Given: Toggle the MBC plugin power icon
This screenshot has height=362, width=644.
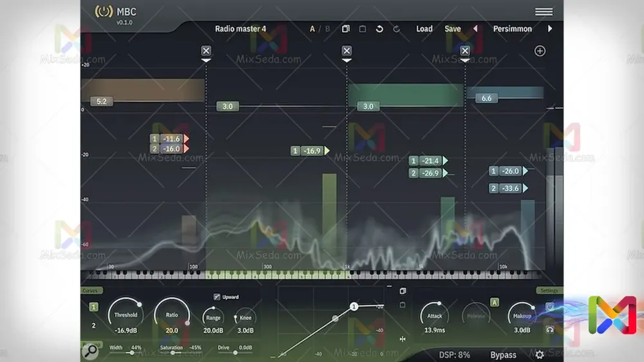Looking at the screenshot, I should (103, 12).
